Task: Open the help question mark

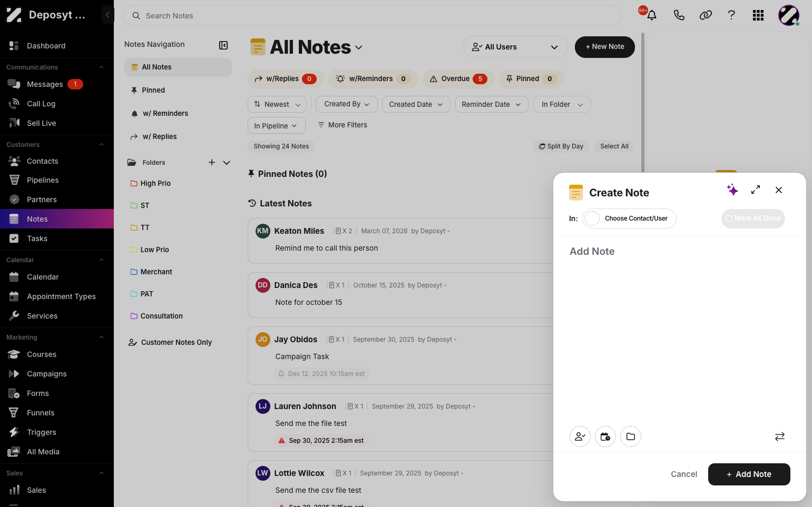Action: coord(731,15)
